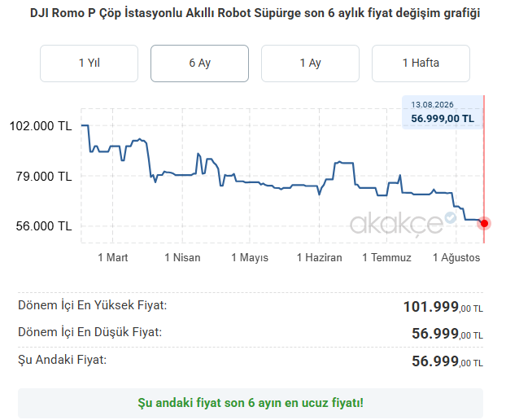Click the 1 Mayıs axis label
The image size is (519, 420).
point(250,257)
